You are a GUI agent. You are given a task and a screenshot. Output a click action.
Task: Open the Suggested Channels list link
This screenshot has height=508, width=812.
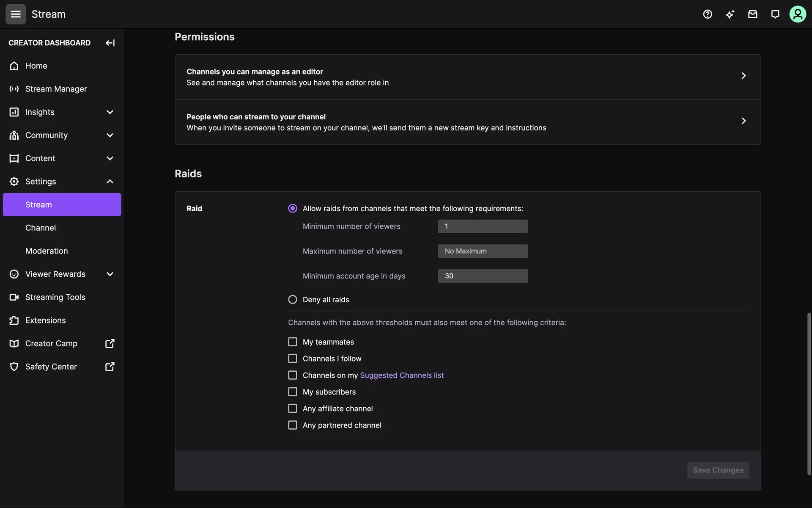coord(401,375)
